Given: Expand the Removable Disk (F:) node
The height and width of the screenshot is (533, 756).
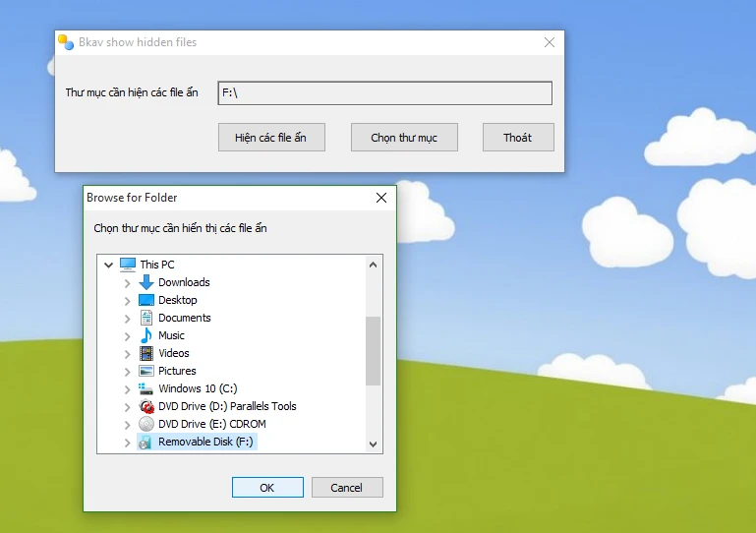Looking at the screenshot, I should (x=127, y=443).
